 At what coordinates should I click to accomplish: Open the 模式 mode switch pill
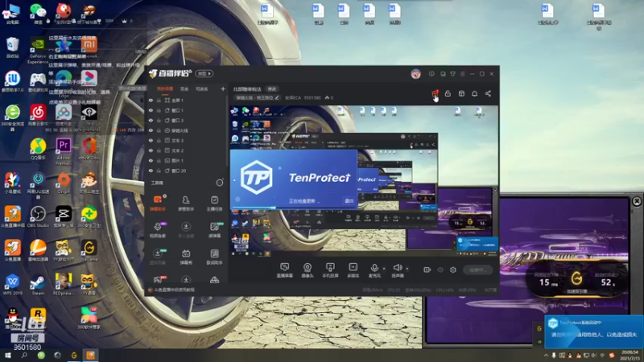point(204,74)
